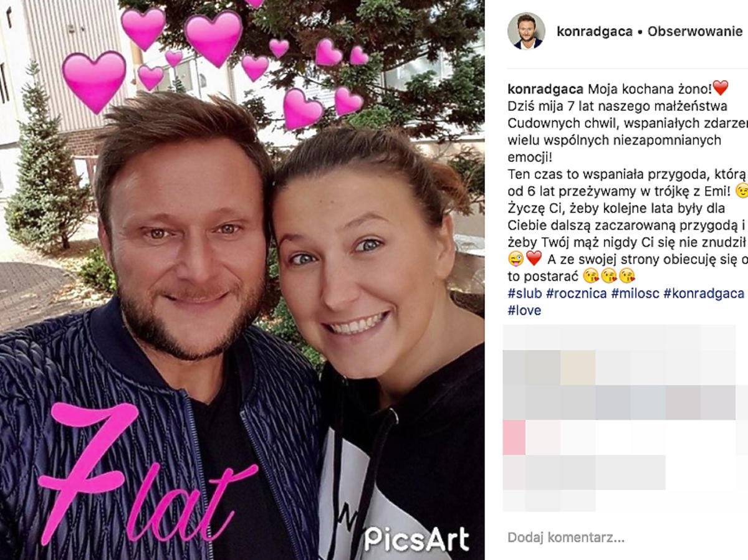748x560 pixels.
Task: Click the largest pink heart above man's head
Action: (x=213, y=39)
